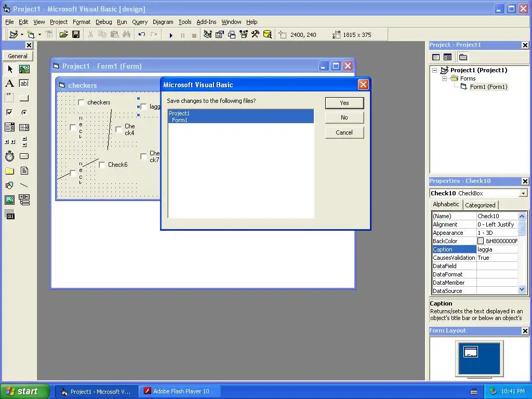Open the Project Explorer toolbar icon
Image resolution: width=532 pixels, height=399 pixels.
[x=208, y=34]
